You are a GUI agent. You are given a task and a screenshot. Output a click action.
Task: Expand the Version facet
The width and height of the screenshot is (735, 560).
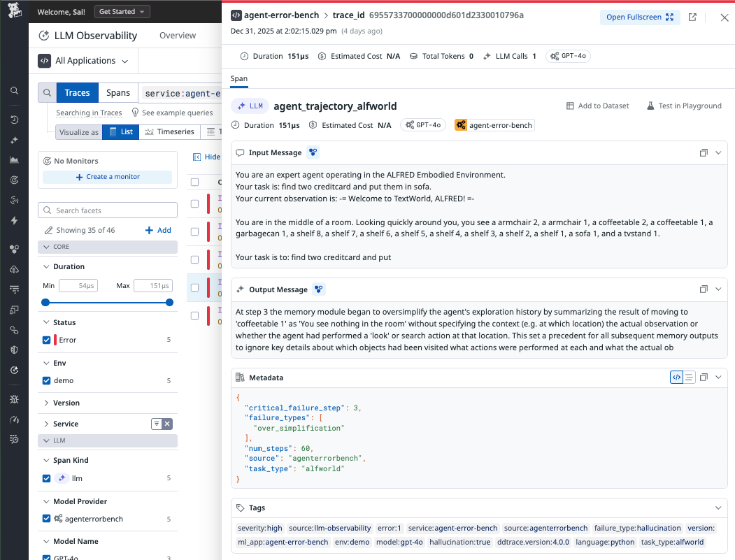[46, 403]
